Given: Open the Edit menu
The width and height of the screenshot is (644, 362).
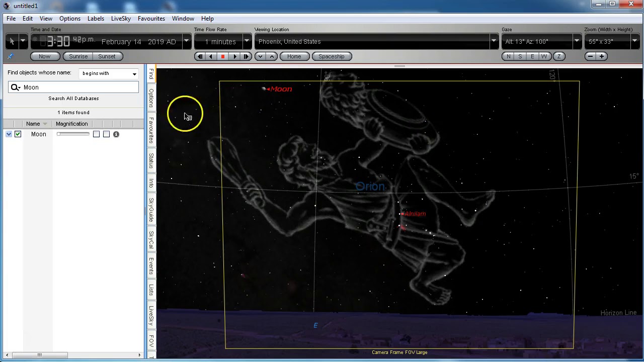Looking at the screenshot, I should click(x=28, y=19).
